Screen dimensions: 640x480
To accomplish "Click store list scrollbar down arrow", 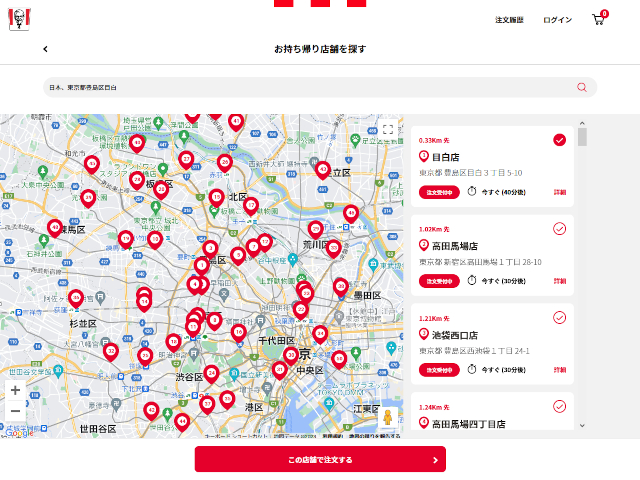I will tap(582, 425).
